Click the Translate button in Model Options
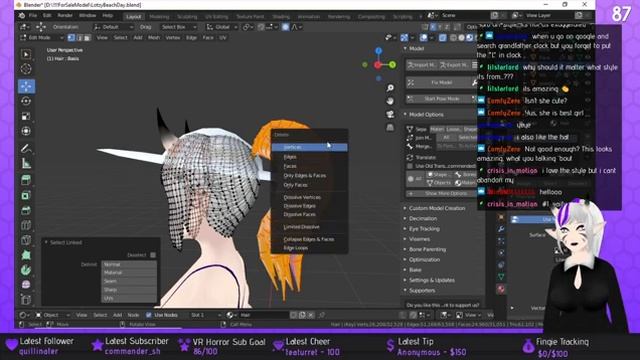The image size is (640, 360). click(426, 158)
